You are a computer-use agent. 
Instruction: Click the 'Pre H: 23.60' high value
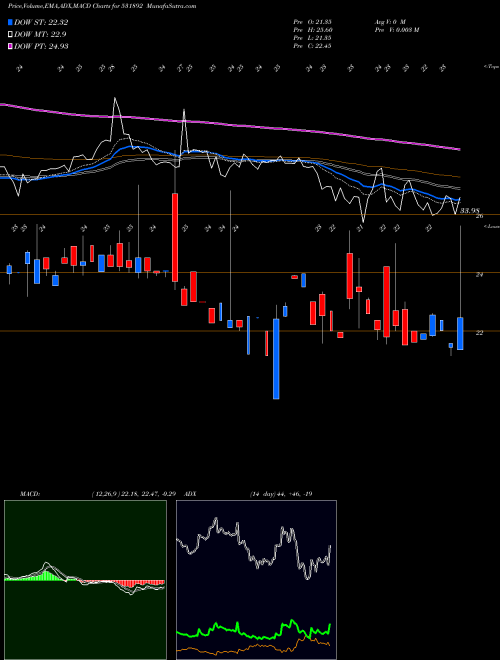(x=311, y=30)
